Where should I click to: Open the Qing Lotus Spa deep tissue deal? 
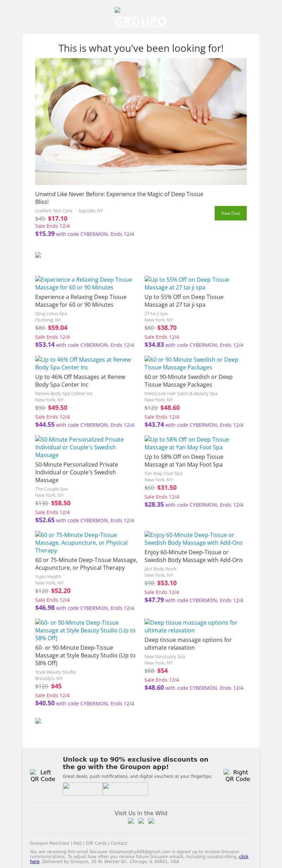coord(84,283)
